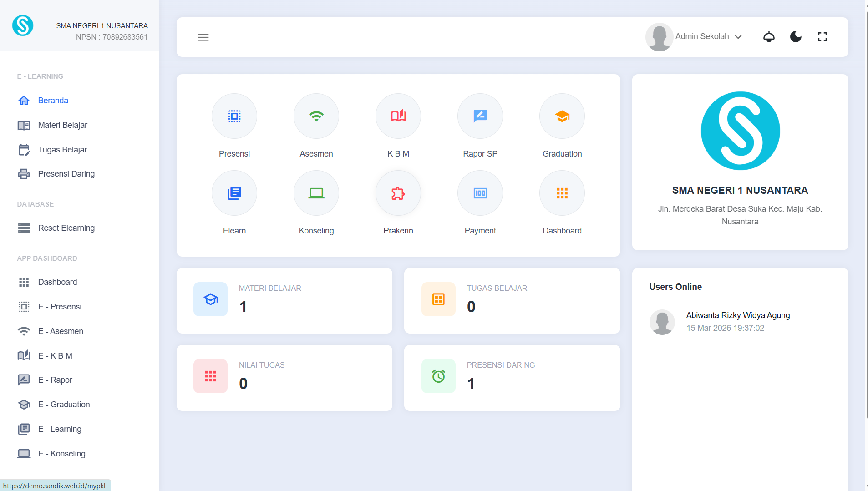Open the Asesmen wifi icon
Viewport: 868px width, 491px height.
click(316, 116)
